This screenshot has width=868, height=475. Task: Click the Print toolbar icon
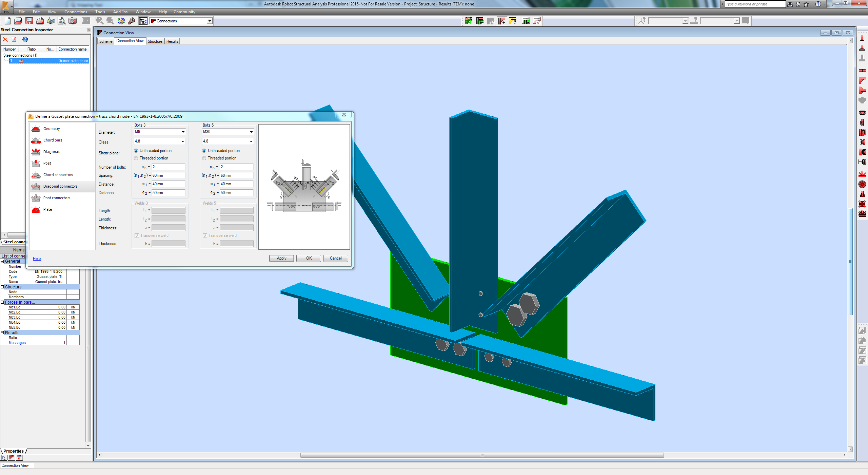click(x=40, y=21)
